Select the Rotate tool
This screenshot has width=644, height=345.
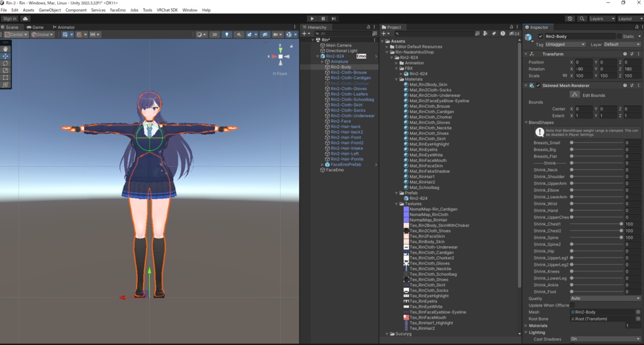[5, 64]
